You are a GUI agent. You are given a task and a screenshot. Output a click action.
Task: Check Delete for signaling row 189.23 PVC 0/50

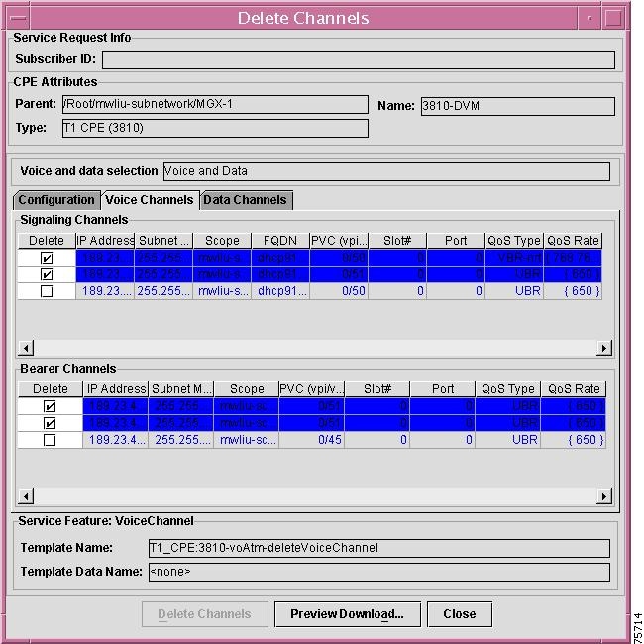[x=47, y=291]
